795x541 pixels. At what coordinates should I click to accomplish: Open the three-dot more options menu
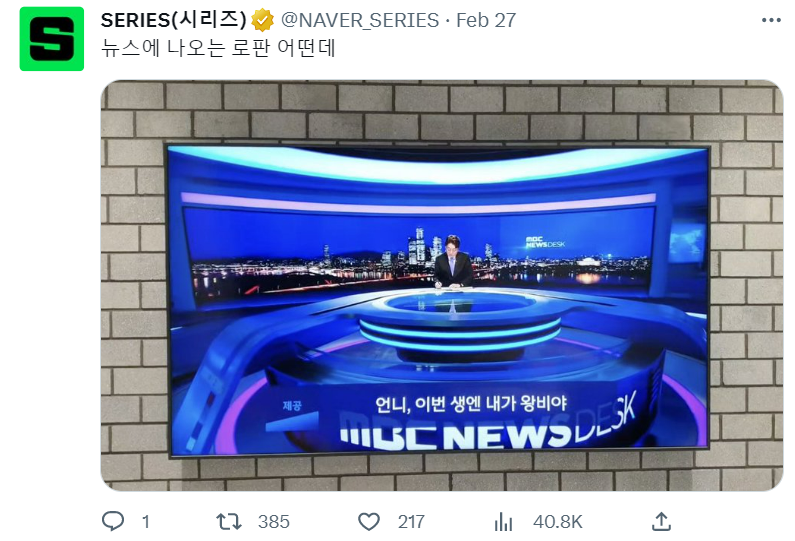[771, 20]
